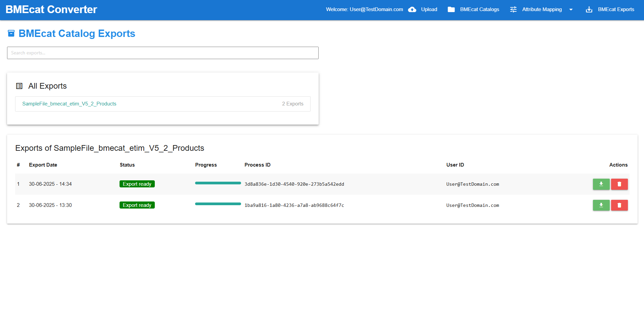Viewport: 644px width, 315px height.
Task: Click User@TestDomain.com in row 1
Action: [x=472, y=184]
